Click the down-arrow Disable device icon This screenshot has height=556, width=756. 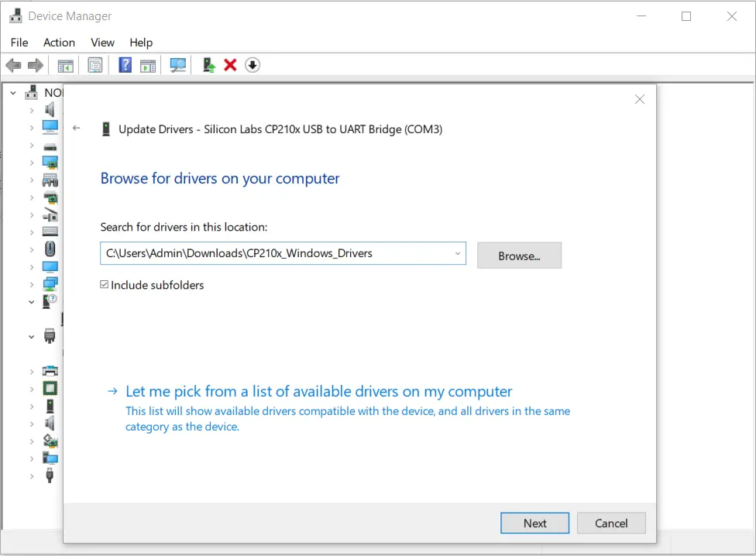point(253,65)
